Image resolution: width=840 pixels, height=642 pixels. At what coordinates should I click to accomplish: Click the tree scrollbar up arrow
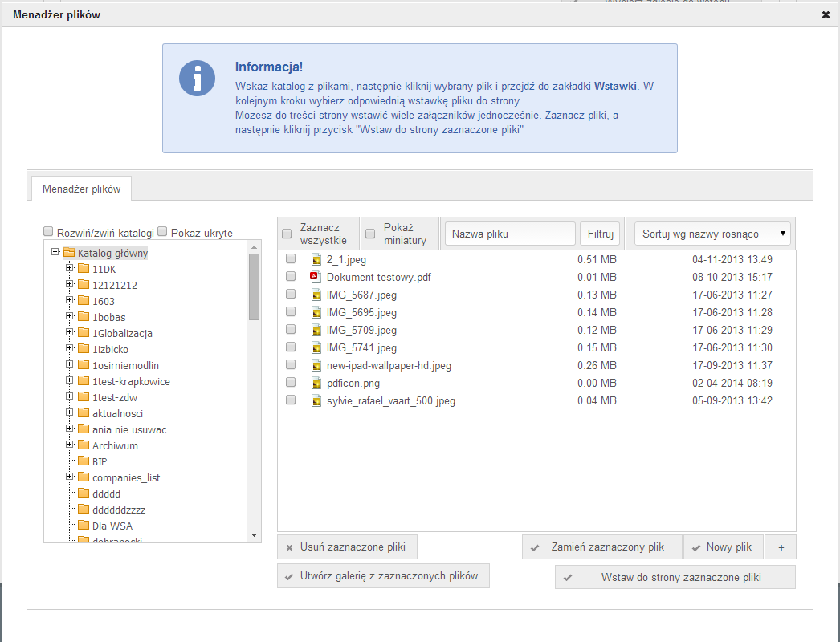click(x=254, y=247)
